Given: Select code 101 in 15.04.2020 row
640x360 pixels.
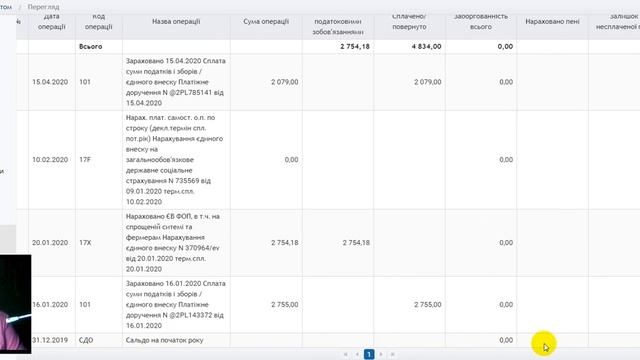Looking at the screenshot, I should pos(85,82).
